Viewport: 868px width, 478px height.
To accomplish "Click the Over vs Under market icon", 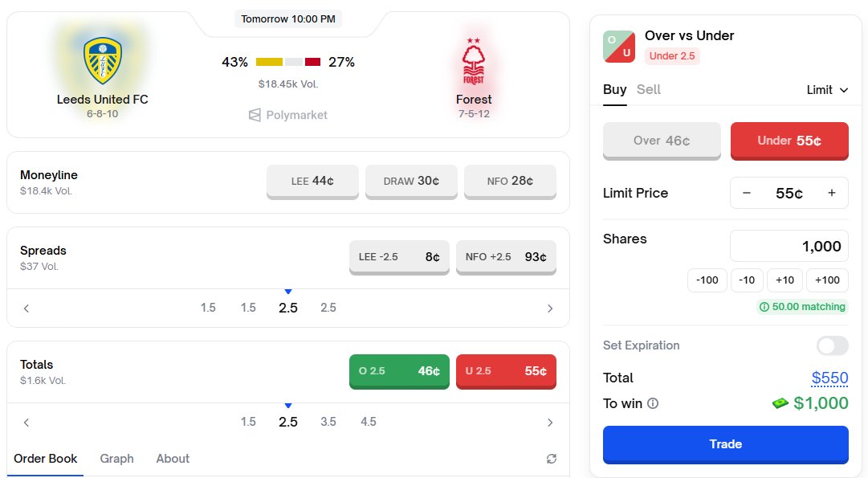I will coord(619,47).
